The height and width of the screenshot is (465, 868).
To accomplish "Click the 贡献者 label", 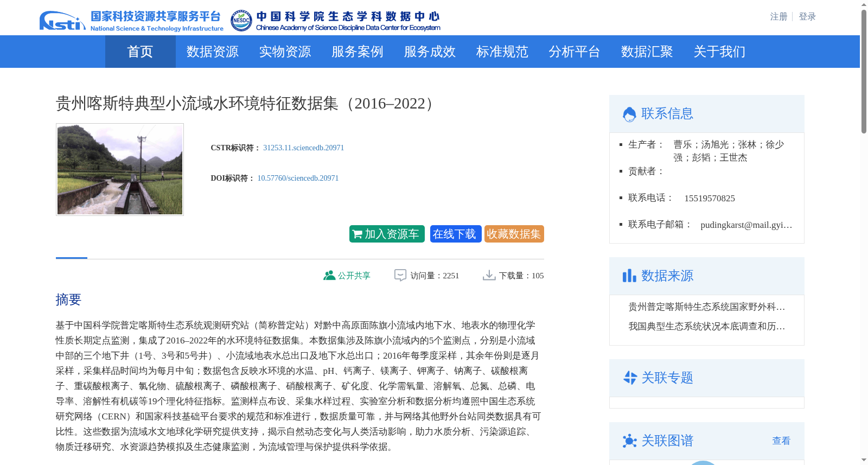I will click(646, 171).
